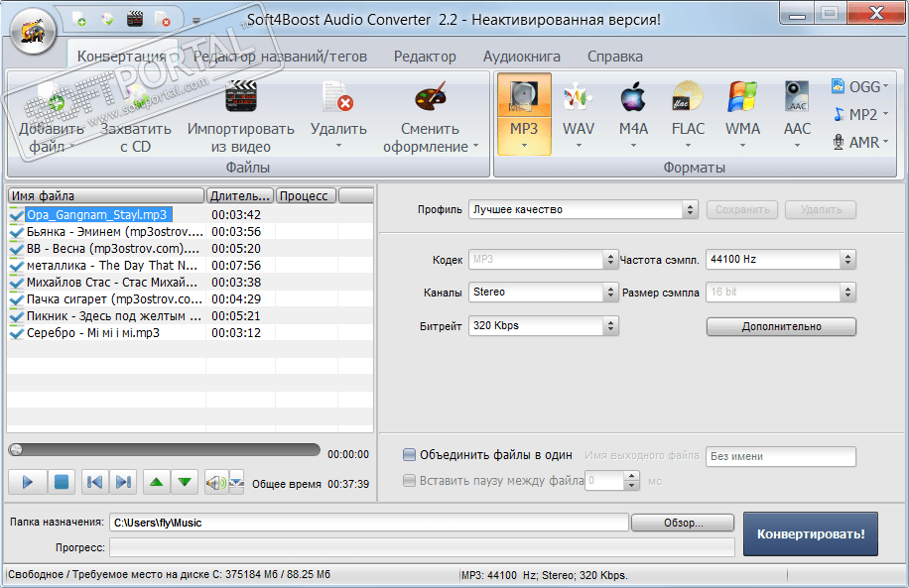
Task: Open the Частота сэмпл. 44100 Hz dropdown
Action: coord(780,260)
